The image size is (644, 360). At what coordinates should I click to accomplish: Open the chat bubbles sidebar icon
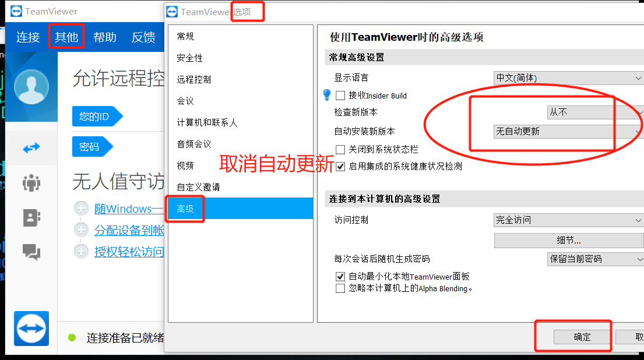[x=31, y=252]
